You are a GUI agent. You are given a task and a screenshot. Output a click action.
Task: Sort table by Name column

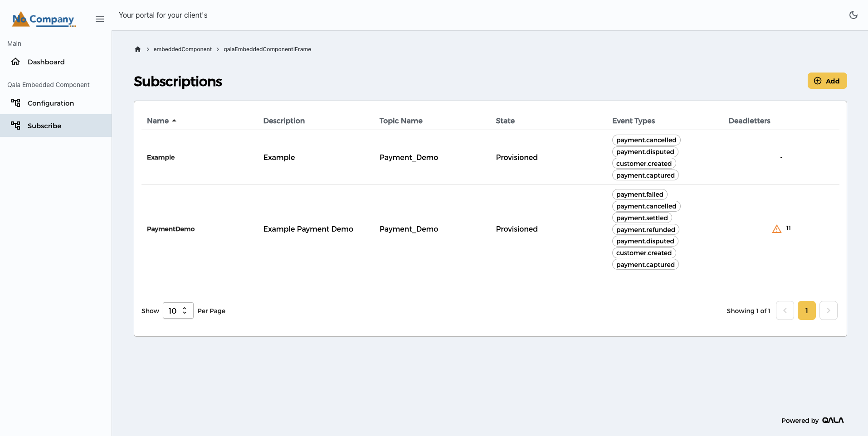161,121
